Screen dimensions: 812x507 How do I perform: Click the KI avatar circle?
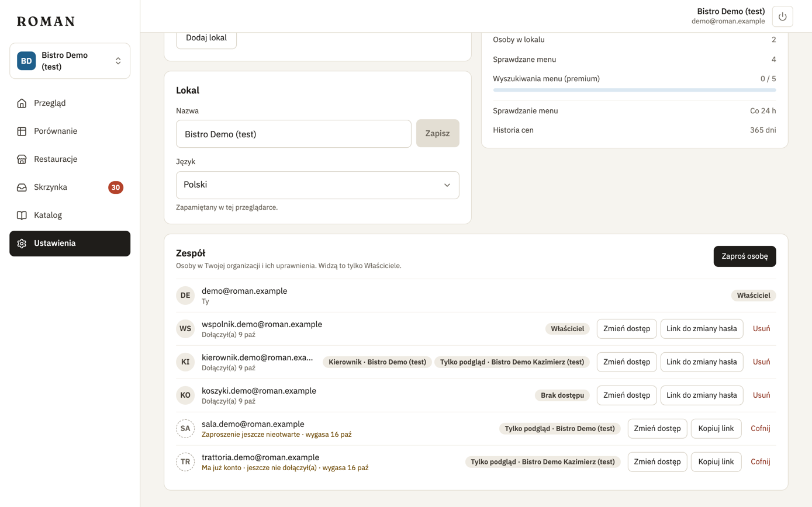click(185, 362)
